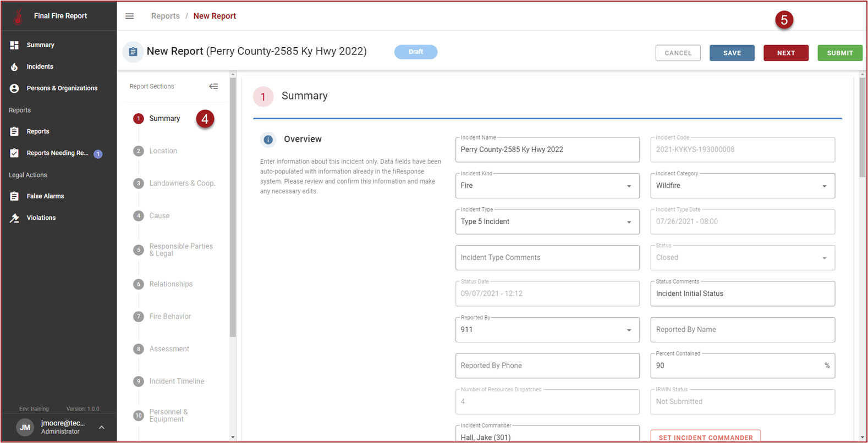The image size is (868, 443).
Task: Collapse the Report Sections panel
Action: pos(213,86)
